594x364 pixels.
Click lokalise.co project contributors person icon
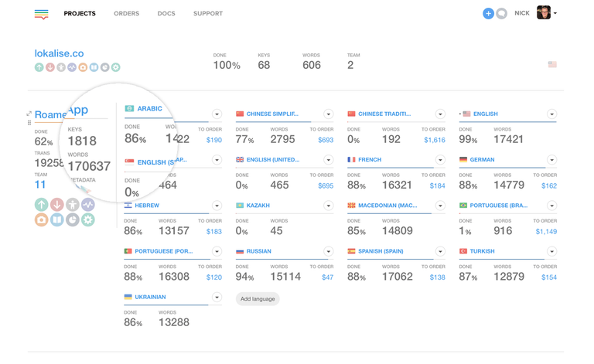click(61, 67)
